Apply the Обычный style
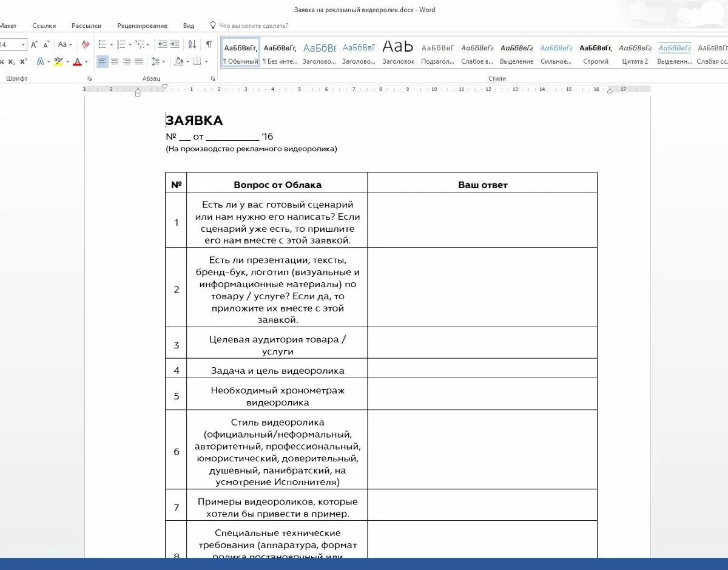Screen dimensions: 728x570 coord(241,53)
